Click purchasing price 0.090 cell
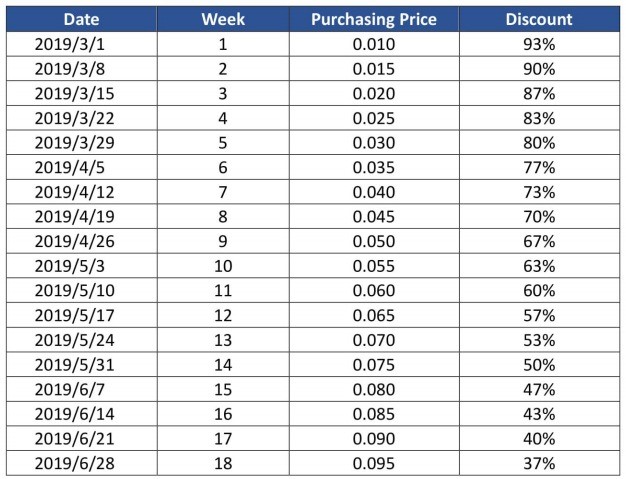Image resolution: width=626 pixels, height=479 pixels. coord(374,438)
